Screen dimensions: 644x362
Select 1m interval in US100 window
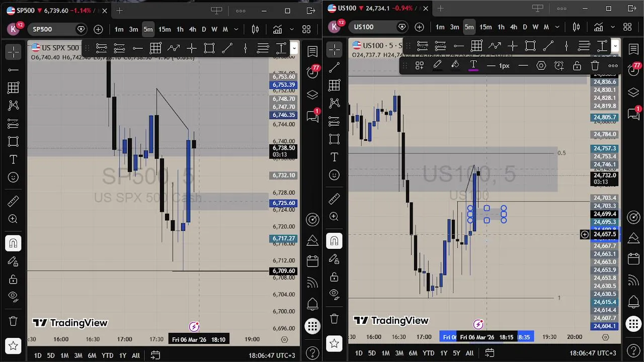(x=440, y=27)
